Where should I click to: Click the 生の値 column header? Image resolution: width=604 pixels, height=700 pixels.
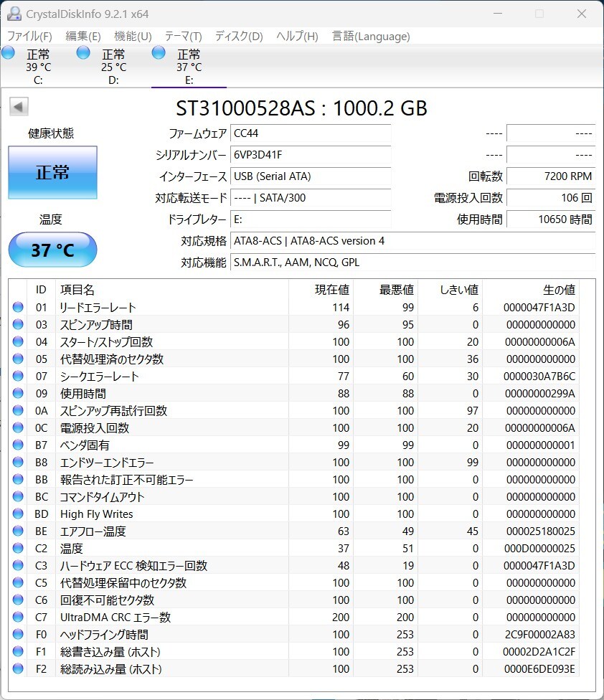(531, 289)
